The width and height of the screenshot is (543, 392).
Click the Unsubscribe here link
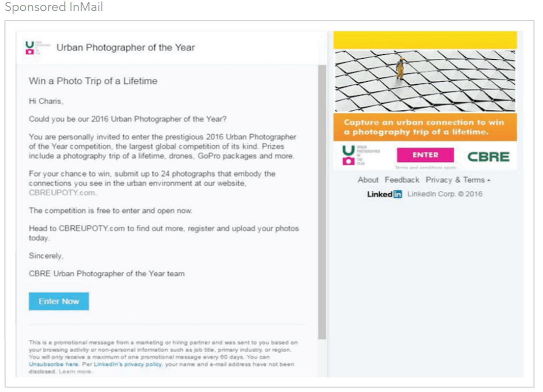pyautogui.click(x=54, y=364)
